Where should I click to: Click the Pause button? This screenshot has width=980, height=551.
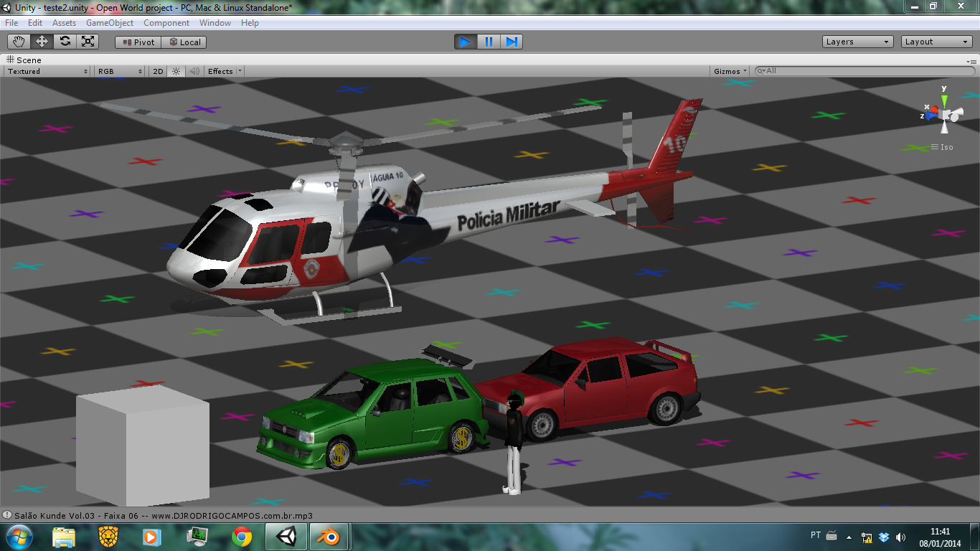[489, 42]
